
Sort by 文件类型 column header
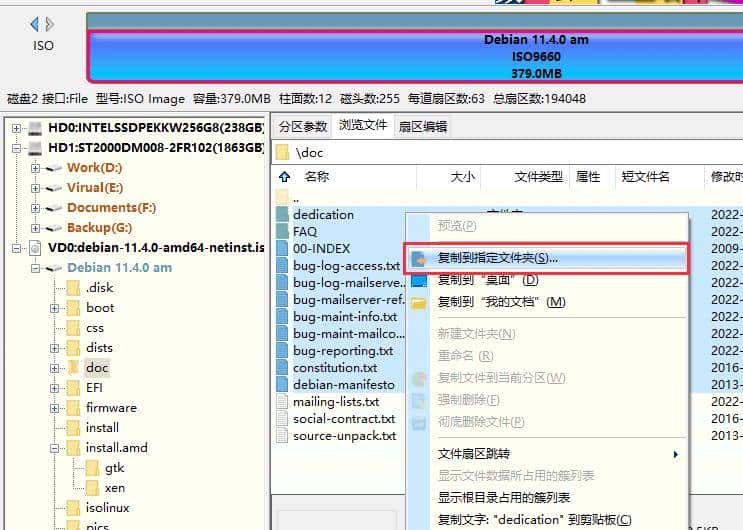(x=539, y=177)
